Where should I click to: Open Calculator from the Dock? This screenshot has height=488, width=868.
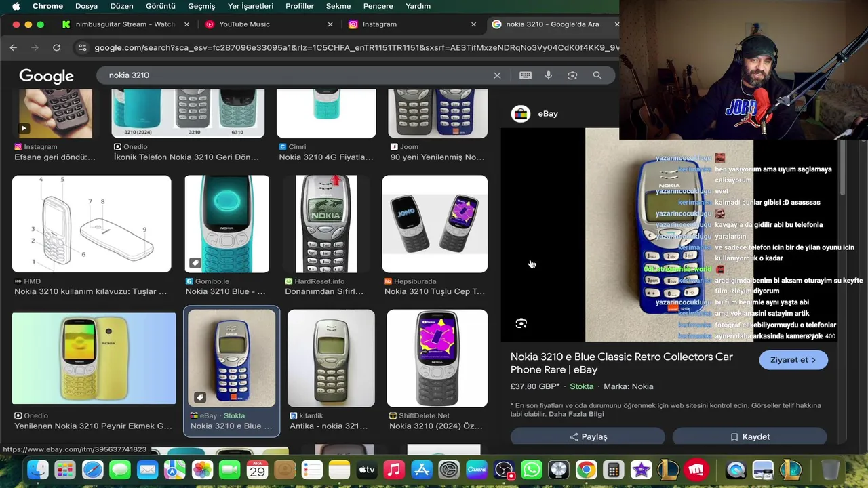click(614, 469)
